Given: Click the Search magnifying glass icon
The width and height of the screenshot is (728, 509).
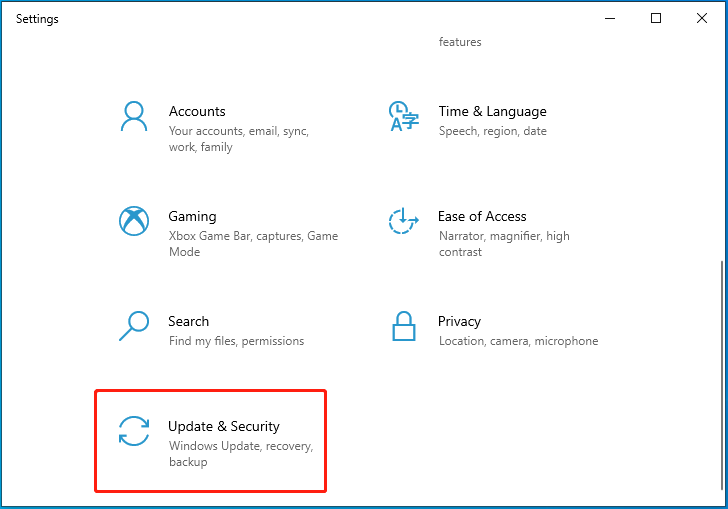Looking at the screenshot, I should point(134,326).
